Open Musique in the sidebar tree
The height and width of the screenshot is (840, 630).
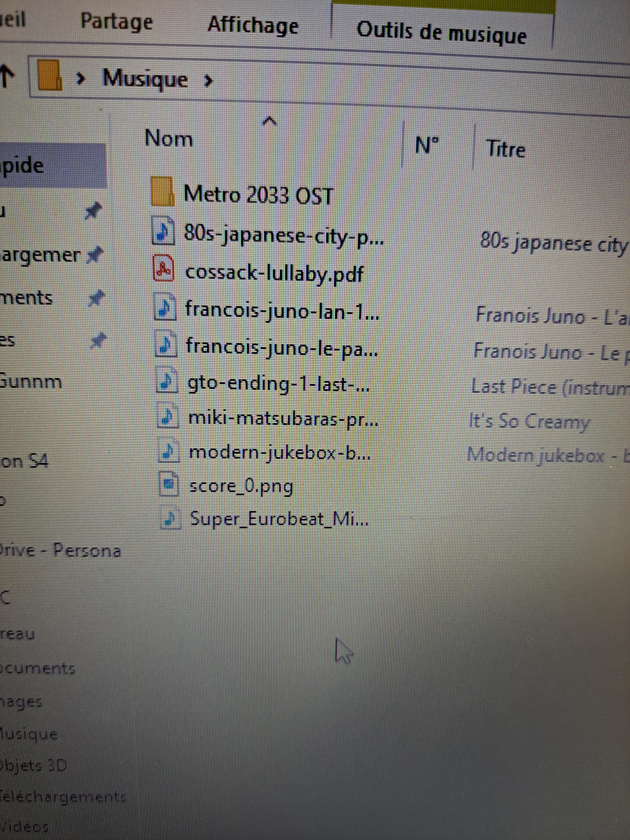tap(29, 734)
